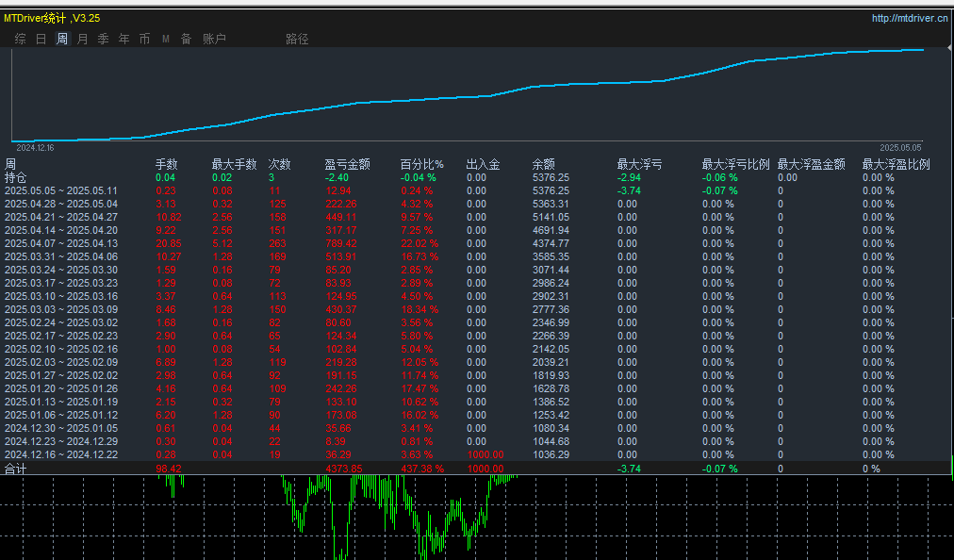
Task: Open the 备 tab
Action: [187, 39]
